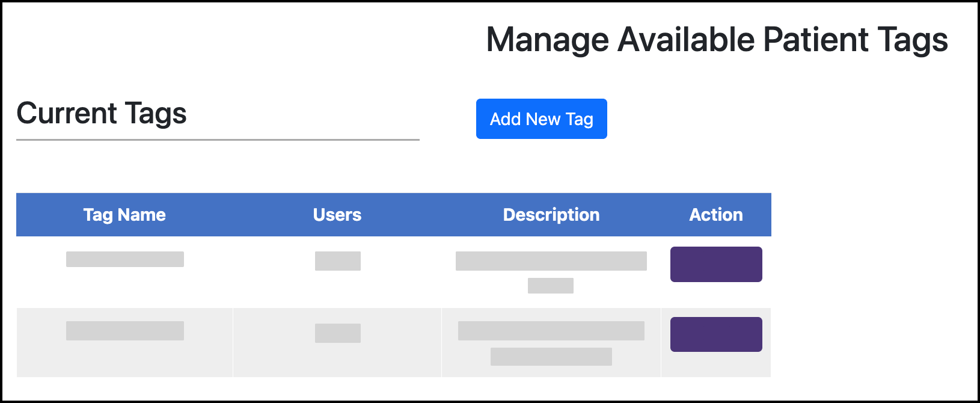
Task: Click the first row's users value placeholder
Action: pyautogui.click(x=338, y=261)
